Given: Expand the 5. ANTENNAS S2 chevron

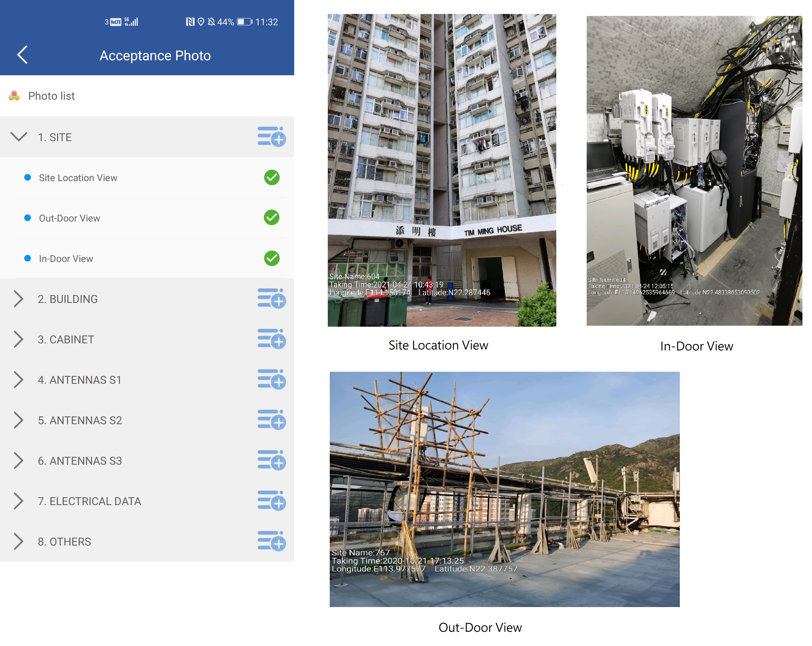Looking at the screenshot, I should (x=18, y=420).
